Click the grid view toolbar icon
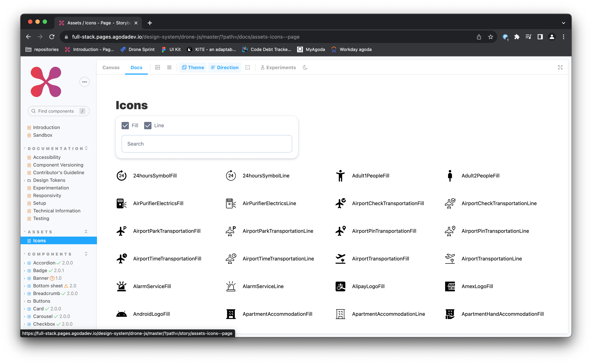This screenshot has width=592, height=364. click(169, 67)
